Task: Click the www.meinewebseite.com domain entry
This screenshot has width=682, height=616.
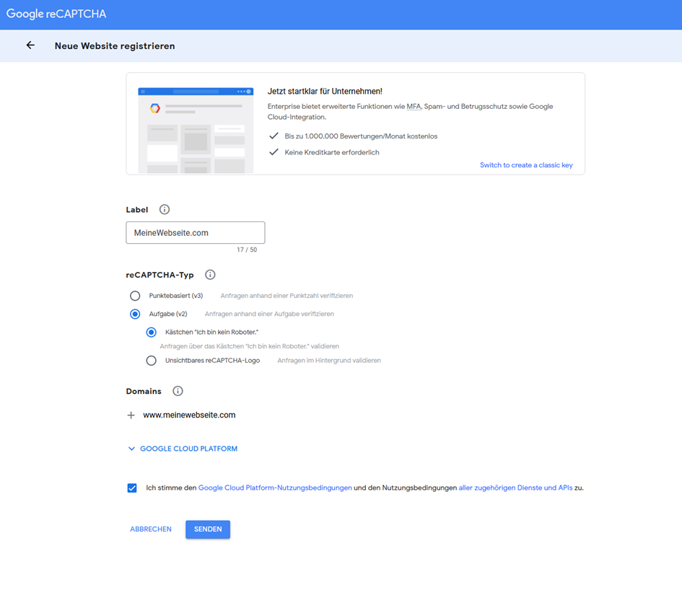Action: tap(189, 415)
